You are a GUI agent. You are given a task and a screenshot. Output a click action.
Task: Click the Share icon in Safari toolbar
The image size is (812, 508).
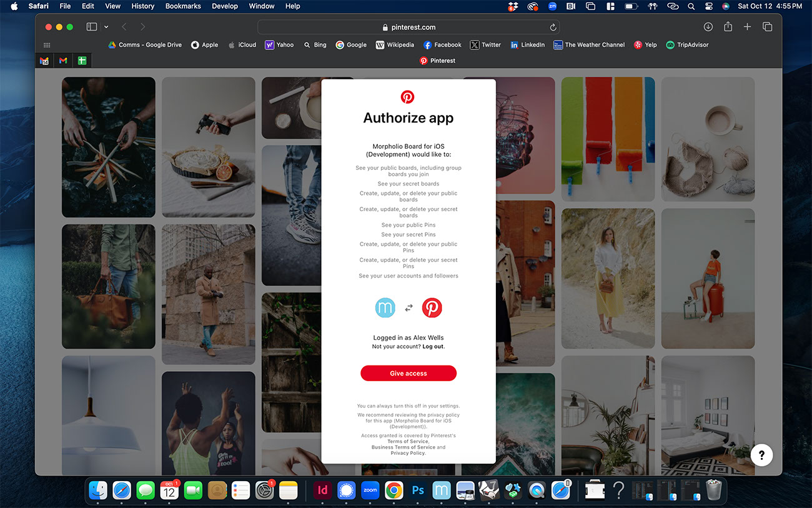pyautogui.click(x=728, y=27)
